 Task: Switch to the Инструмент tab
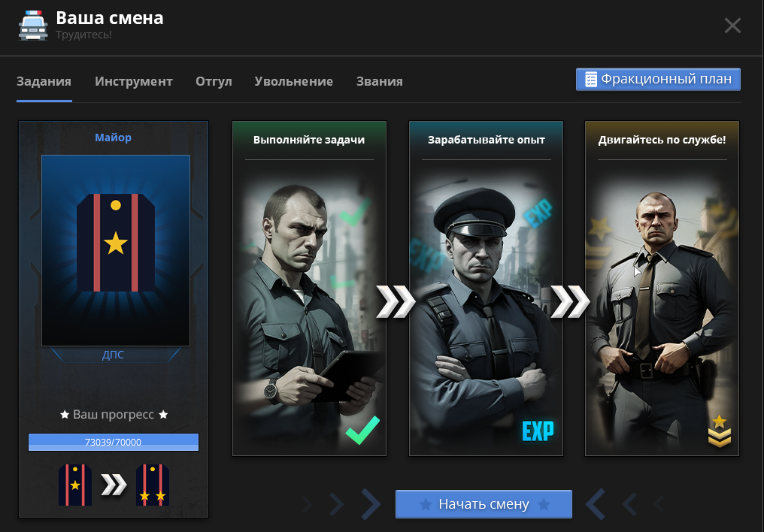[134, 81]
